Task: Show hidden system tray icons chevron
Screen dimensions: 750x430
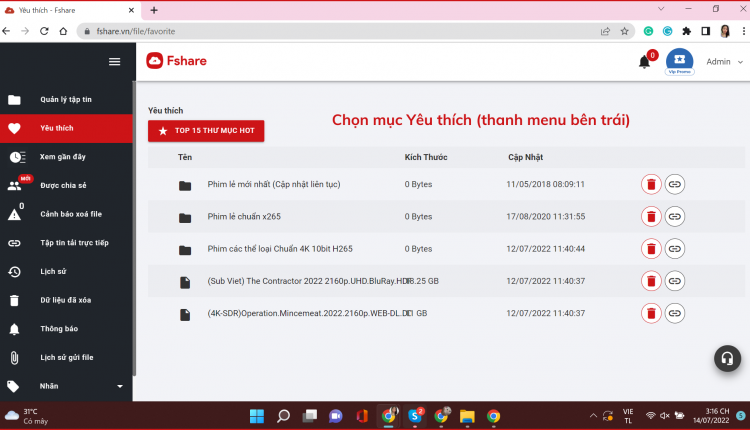Action: tap(593, 416)
